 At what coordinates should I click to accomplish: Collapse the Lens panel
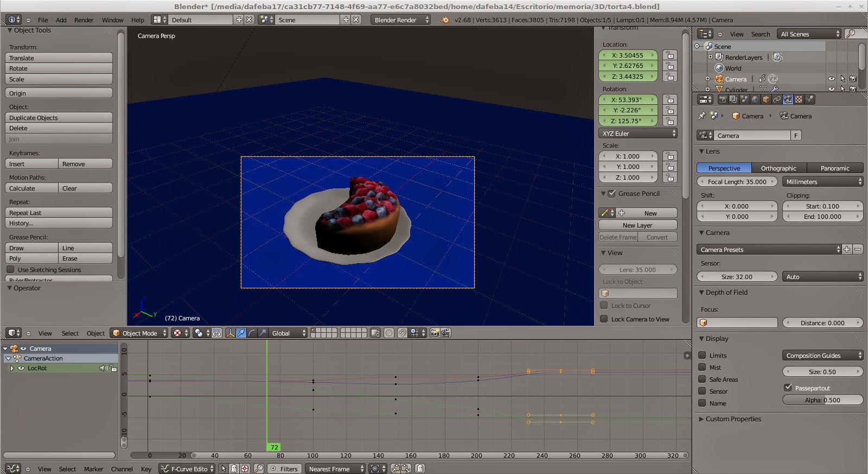point(701,151)
